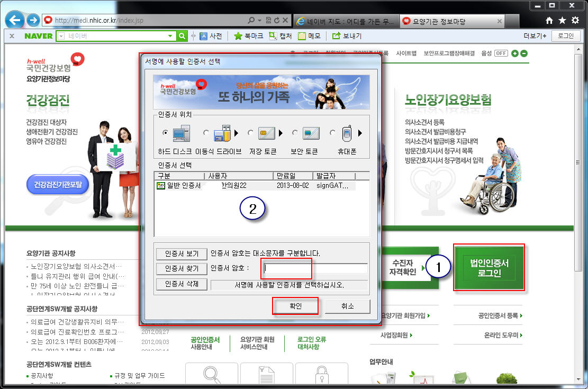Click the 국민건강보험 site logo
Image resolution: width=588 pixels, height=389 pixels.
(55, 68)
